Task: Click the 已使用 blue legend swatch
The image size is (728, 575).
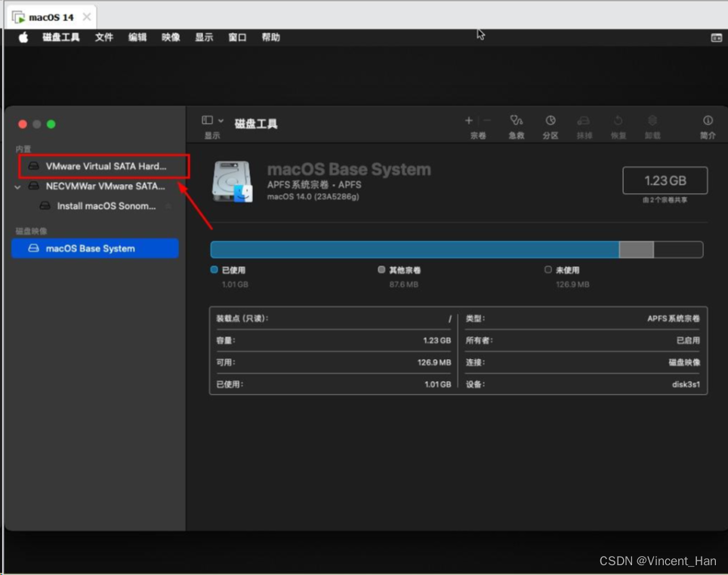Action: pos(214,269)
